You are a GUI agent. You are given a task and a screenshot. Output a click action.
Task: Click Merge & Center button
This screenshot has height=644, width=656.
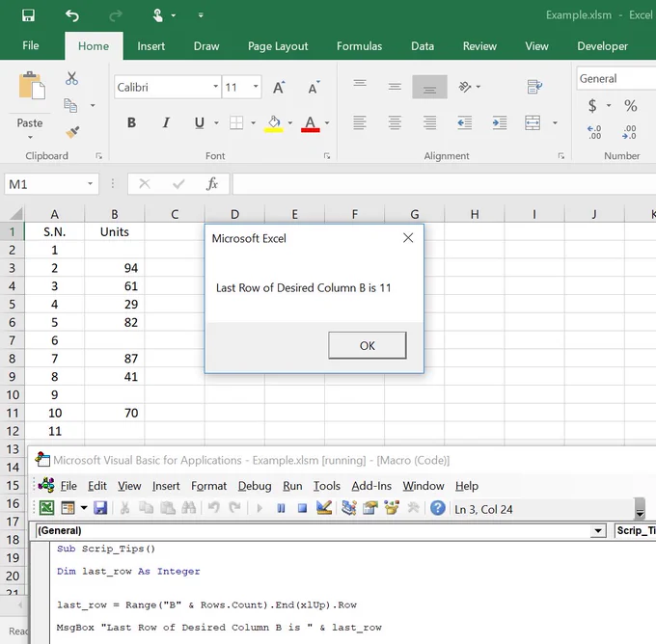click(x=533, y=123)
